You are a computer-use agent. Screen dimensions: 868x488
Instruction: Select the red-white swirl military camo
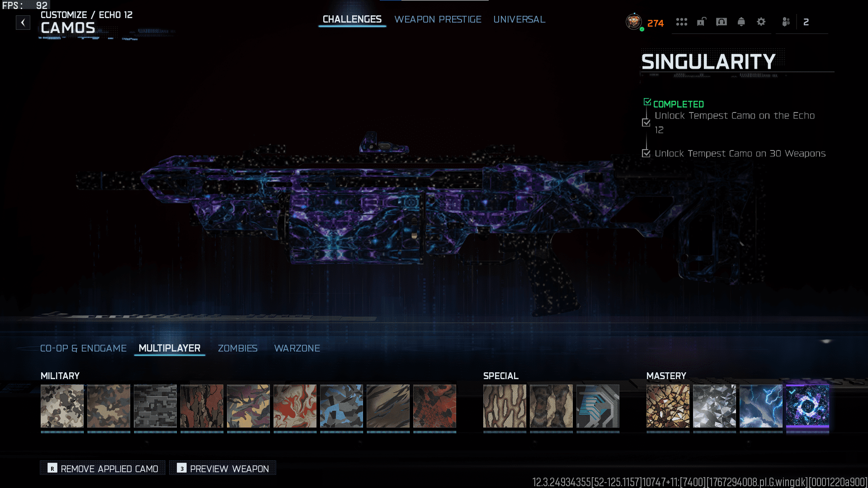(295, 406)
